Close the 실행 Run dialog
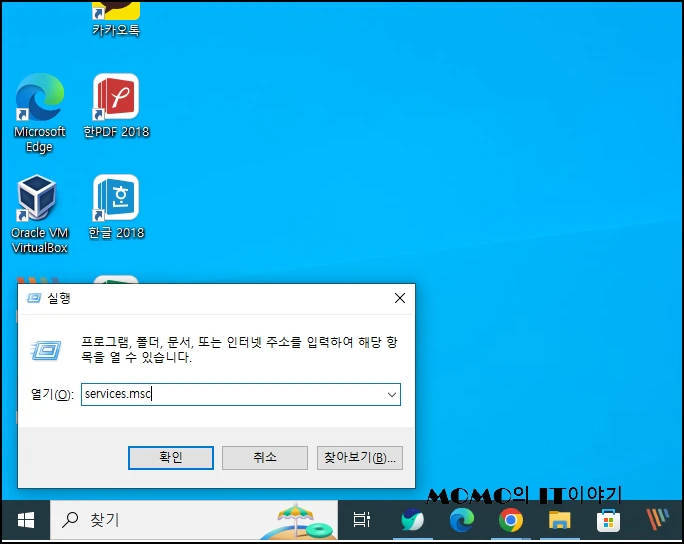 400,298
